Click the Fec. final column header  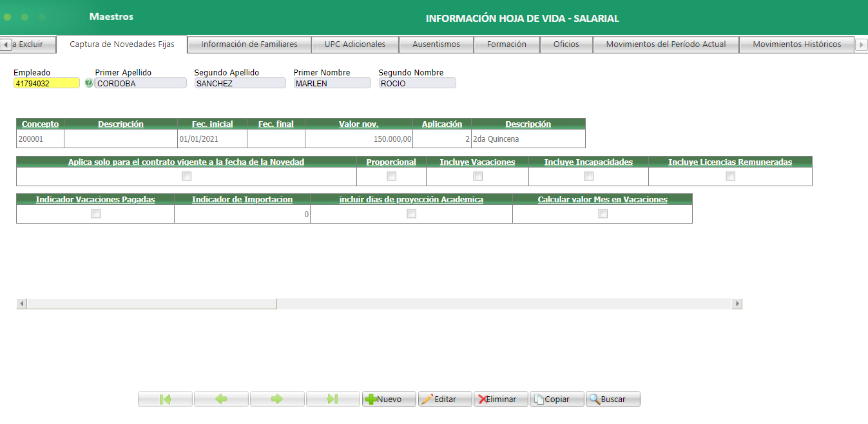pyautogui.click(x=276, y=124)
